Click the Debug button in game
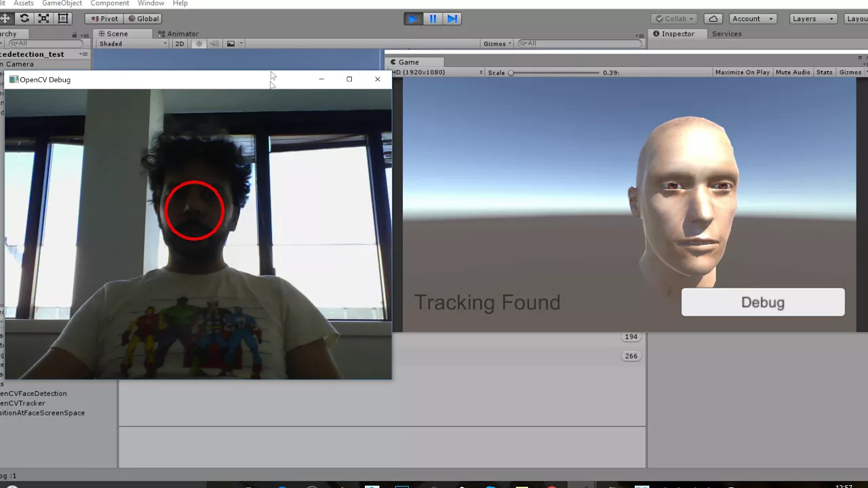Viewport: 868px width, 488px height. [x=763, y=302]
